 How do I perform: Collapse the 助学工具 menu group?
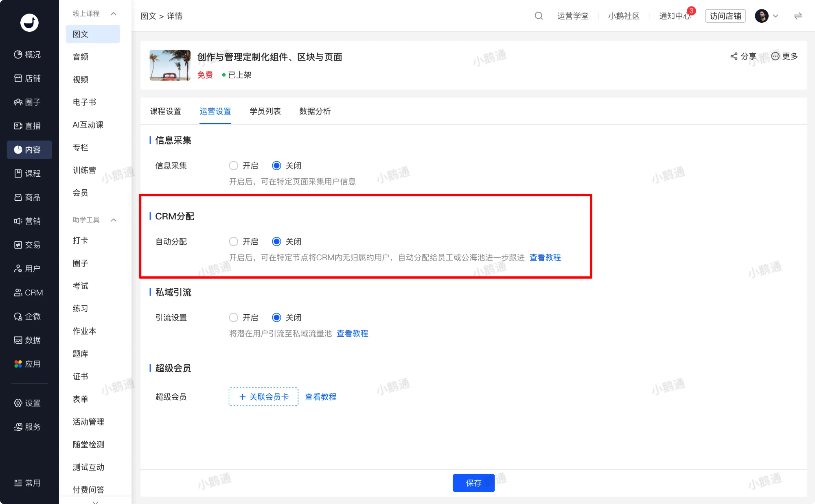click(x=114, y=220)
